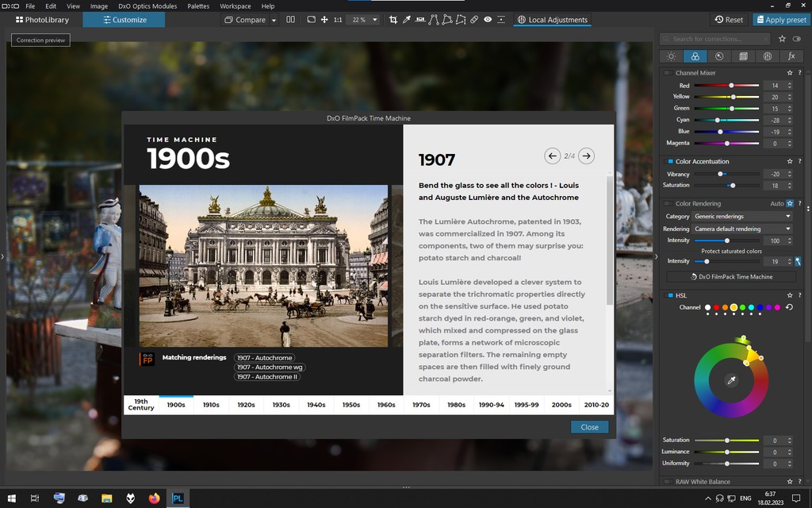Open the PhotoLab app in taskbar

click(178, 498)
